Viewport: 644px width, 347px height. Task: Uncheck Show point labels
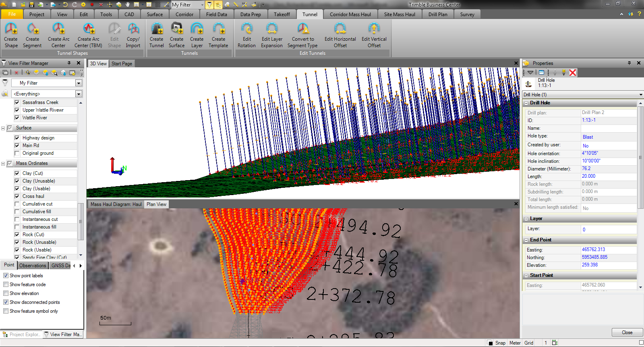coord(6,276)
